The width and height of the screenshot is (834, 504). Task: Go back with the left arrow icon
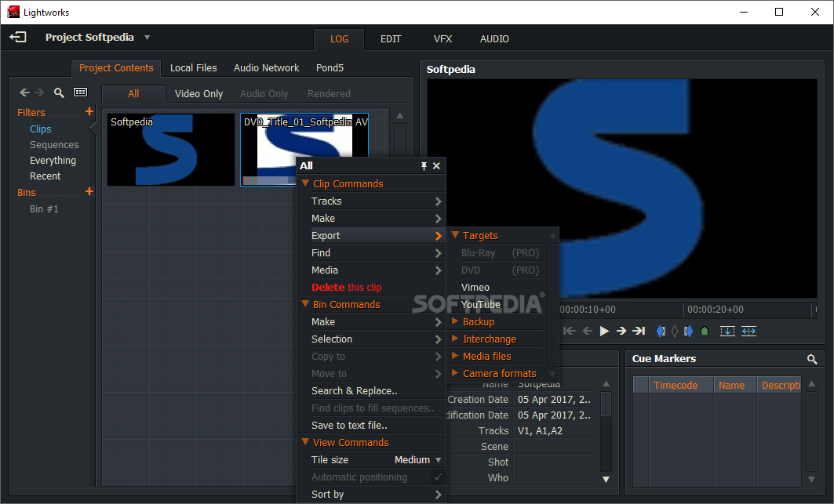point(24,92)
